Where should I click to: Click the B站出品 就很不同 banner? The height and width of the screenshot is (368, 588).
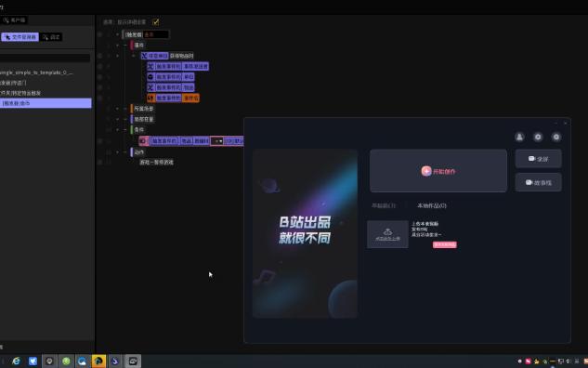click(x=305, y=233)
